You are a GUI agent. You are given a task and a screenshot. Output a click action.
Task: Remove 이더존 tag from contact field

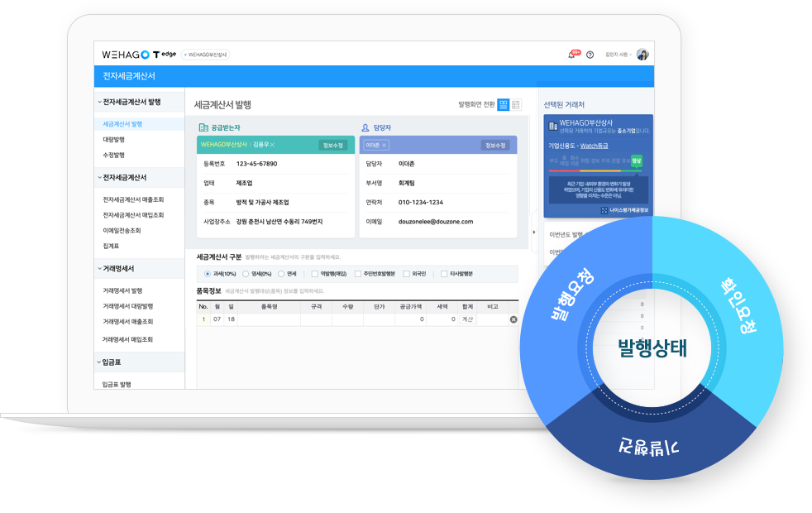pyautogui.click(x=384, y=145)
